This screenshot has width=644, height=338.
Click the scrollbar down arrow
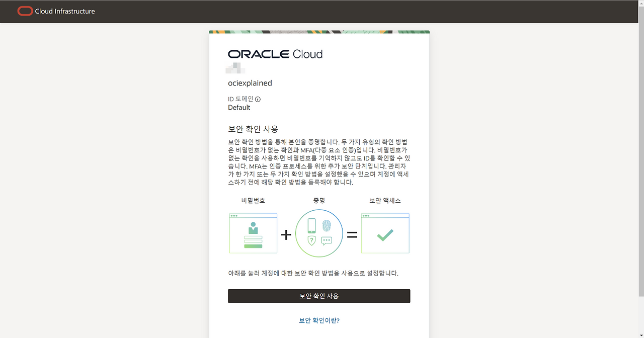640,334
